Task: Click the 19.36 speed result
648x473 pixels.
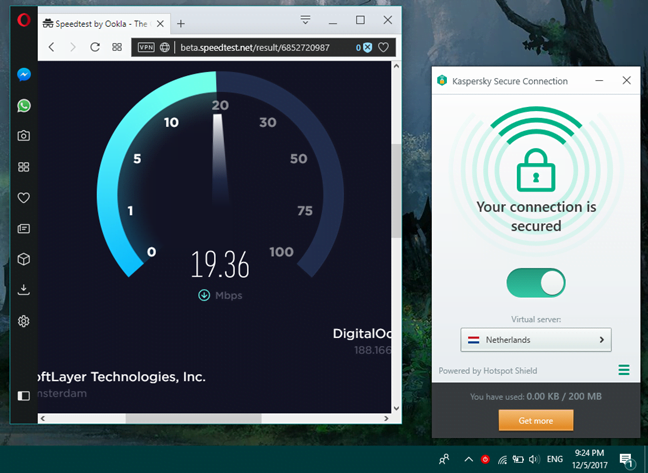Action: pyautogui.click(x=220, y=265)
